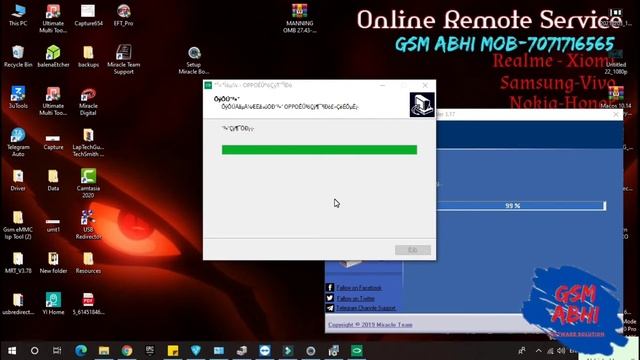Open the volume control in system tray
640x360 pixels.
pyautogui.click(x=561, y=351)
